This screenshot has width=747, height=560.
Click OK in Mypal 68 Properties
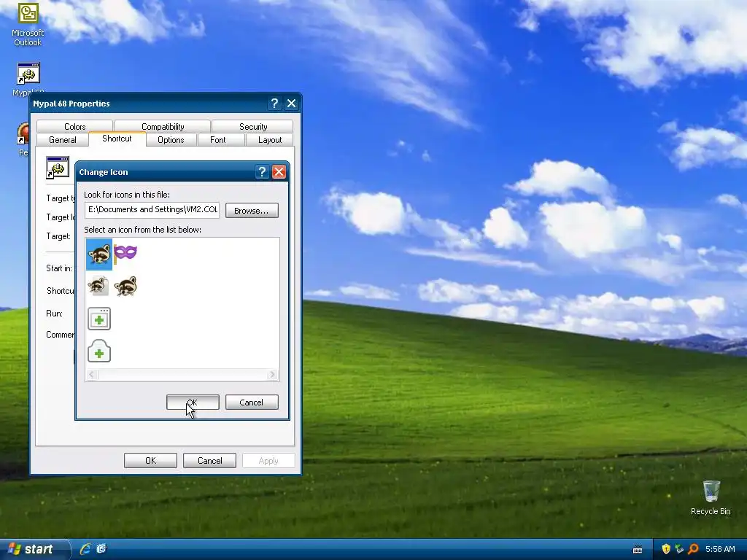tap(150, 461)
